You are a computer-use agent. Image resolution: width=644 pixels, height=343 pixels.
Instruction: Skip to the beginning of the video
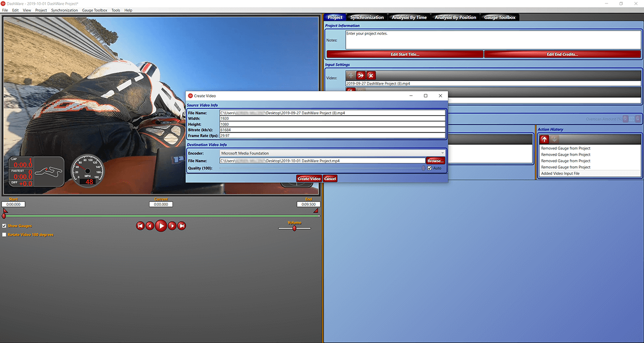click(x=140, y=226)
